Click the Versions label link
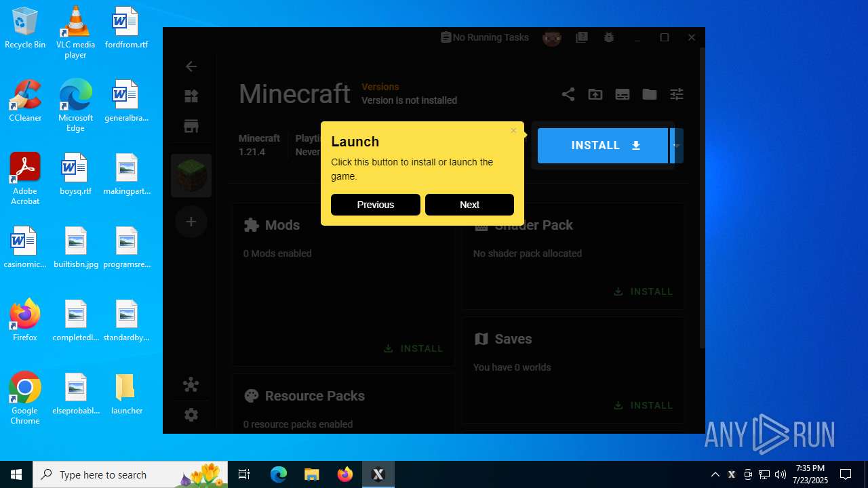This screenshot has width=868, height=488. (x=380, y=87)
